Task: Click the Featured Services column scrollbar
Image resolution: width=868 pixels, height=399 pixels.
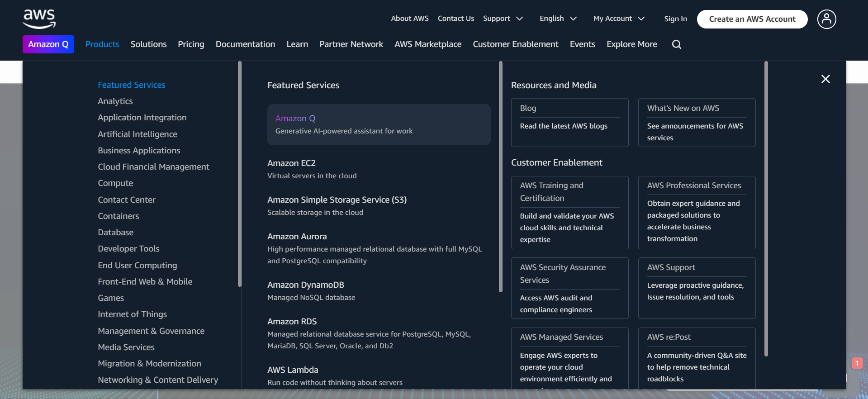Action: [501, 177]
